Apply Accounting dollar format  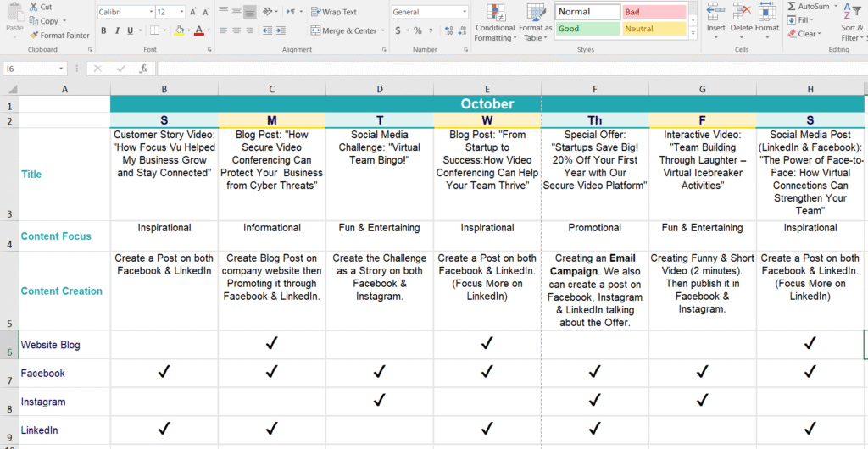(x=398, y=31)
